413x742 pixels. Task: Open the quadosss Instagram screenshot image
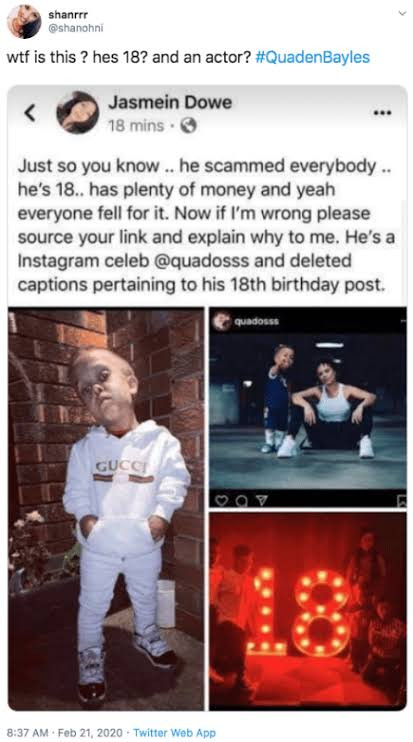(x=308, y=407)
